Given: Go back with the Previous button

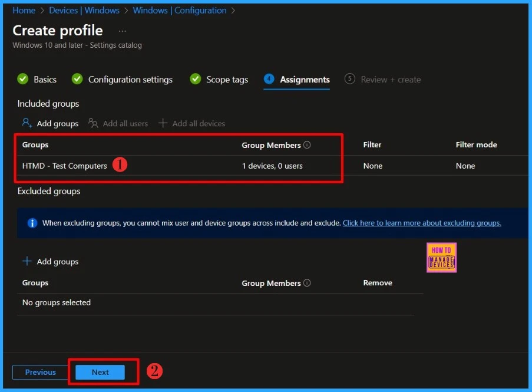Looking at the screenshot, I should coord(41,372).
